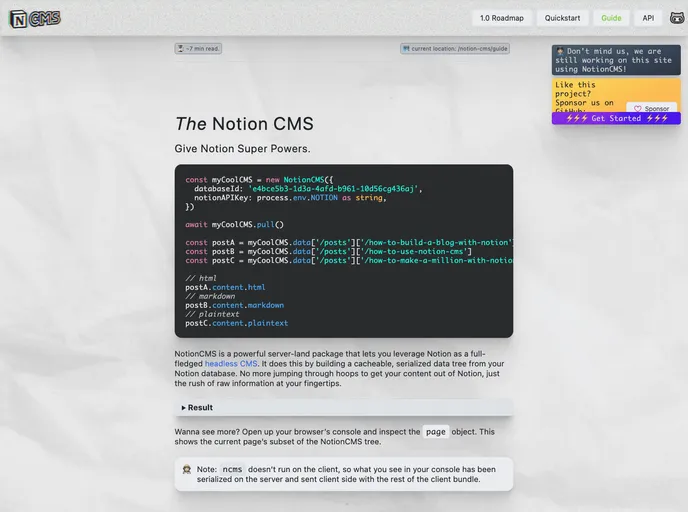Click the databaseId code line
This screenshot has height=512, width=688.
[308, 189]
